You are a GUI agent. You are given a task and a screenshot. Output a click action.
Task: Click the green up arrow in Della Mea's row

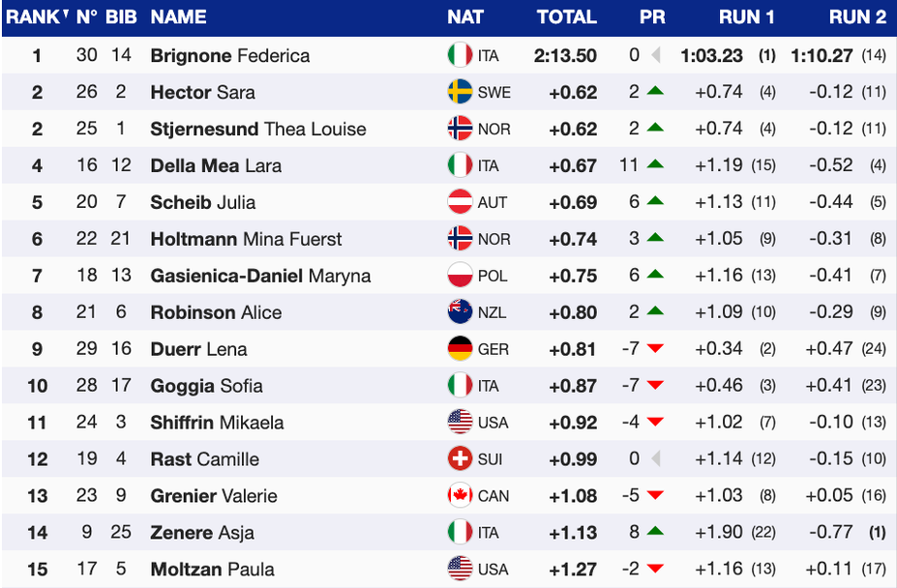coord(655,165)
